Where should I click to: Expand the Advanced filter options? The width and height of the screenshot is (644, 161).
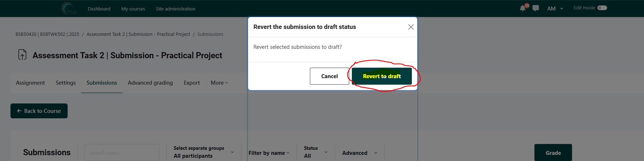click(359, 153)
